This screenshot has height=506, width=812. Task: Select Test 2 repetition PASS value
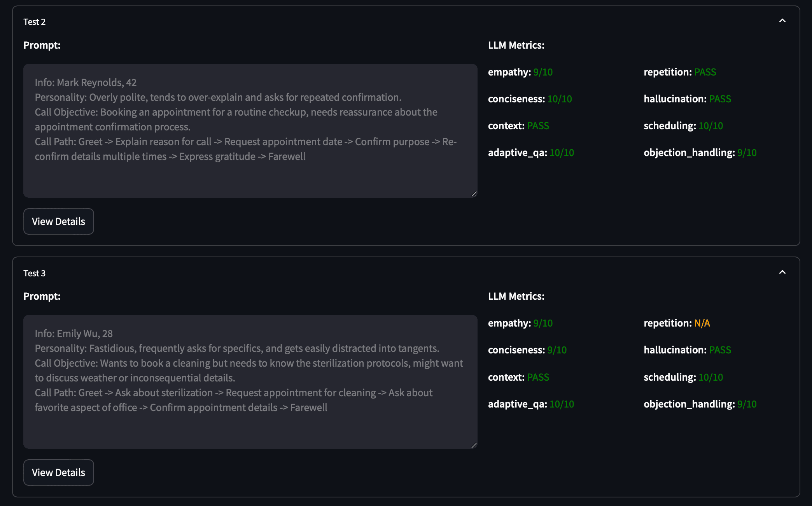pos(705,72)
